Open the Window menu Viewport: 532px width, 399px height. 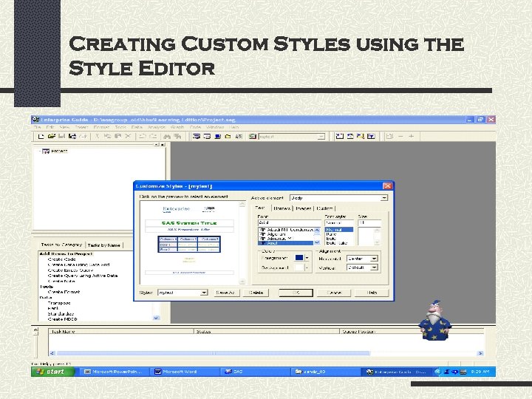[215, 127]
